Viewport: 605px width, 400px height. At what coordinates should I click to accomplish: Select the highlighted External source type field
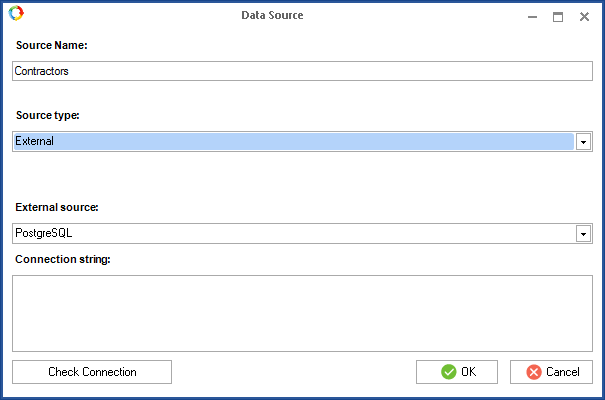(x=294, y=142)
